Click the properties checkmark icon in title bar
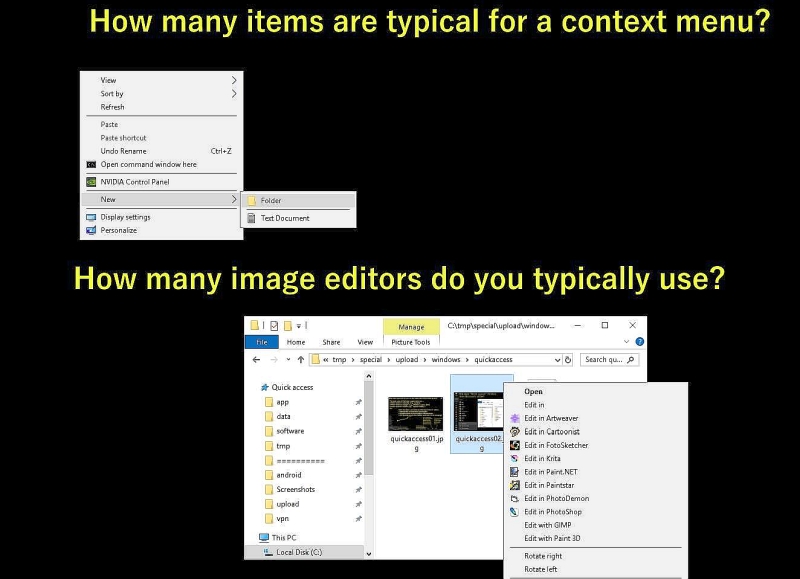Screen dimensions: 800x579 click(x=274, y=325)
